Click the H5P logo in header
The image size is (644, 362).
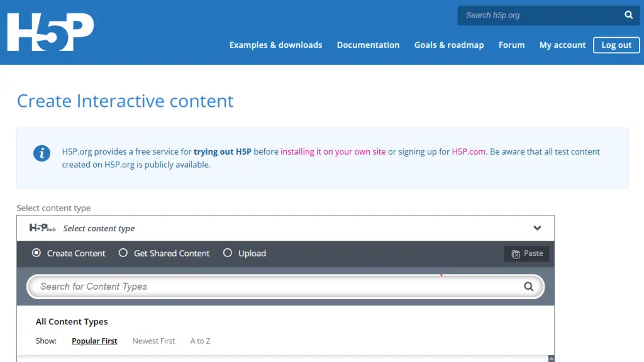click(x=50, y=32)
